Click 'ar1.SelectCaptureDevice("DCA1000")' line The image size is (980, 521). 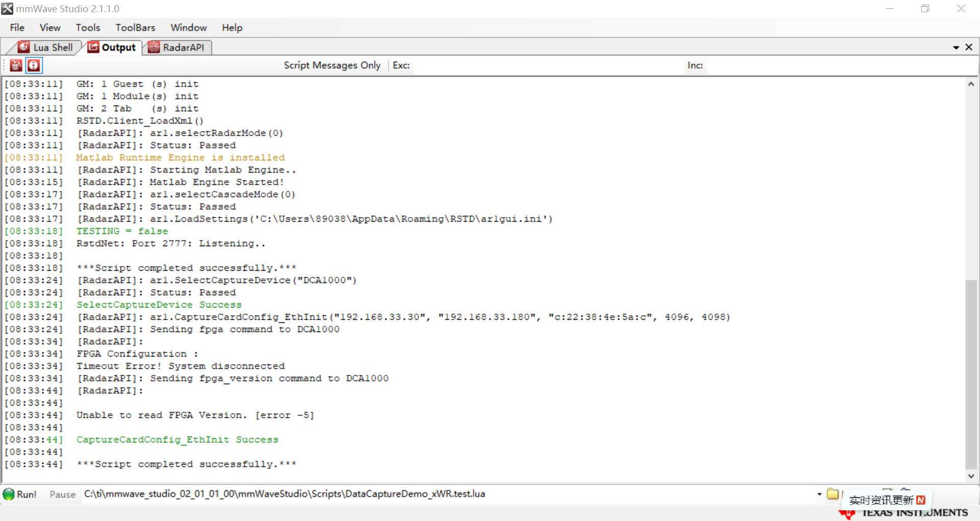(217, 280)
